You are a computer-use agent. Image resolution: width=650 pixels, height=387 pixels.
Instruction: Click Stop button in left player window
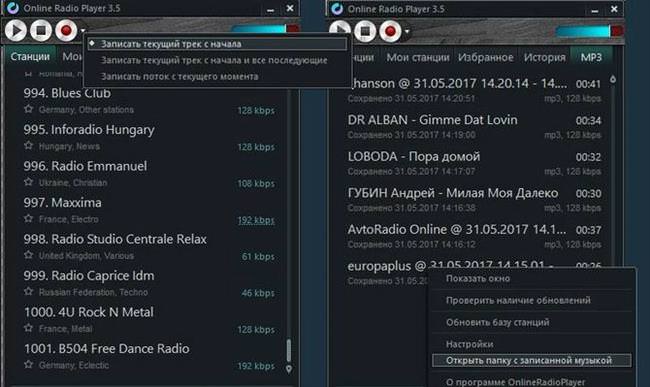click(41, 30)
